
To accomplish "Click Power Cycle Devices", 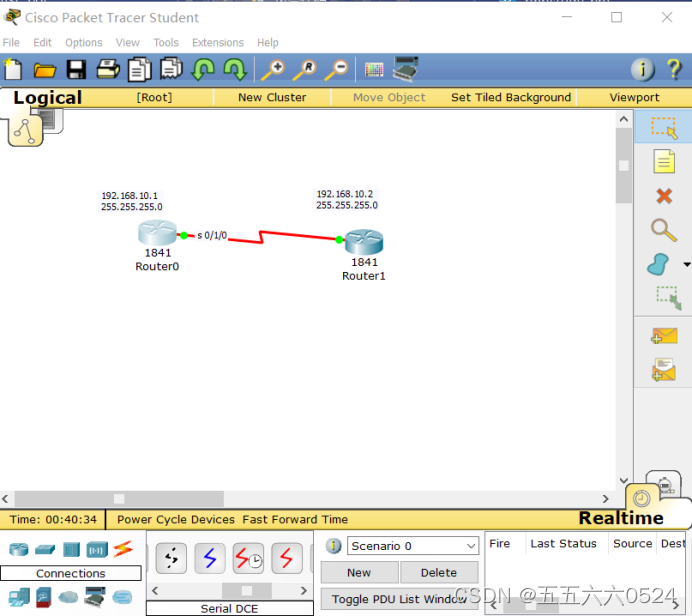I will pyautogui.click(x=176, y=519).
